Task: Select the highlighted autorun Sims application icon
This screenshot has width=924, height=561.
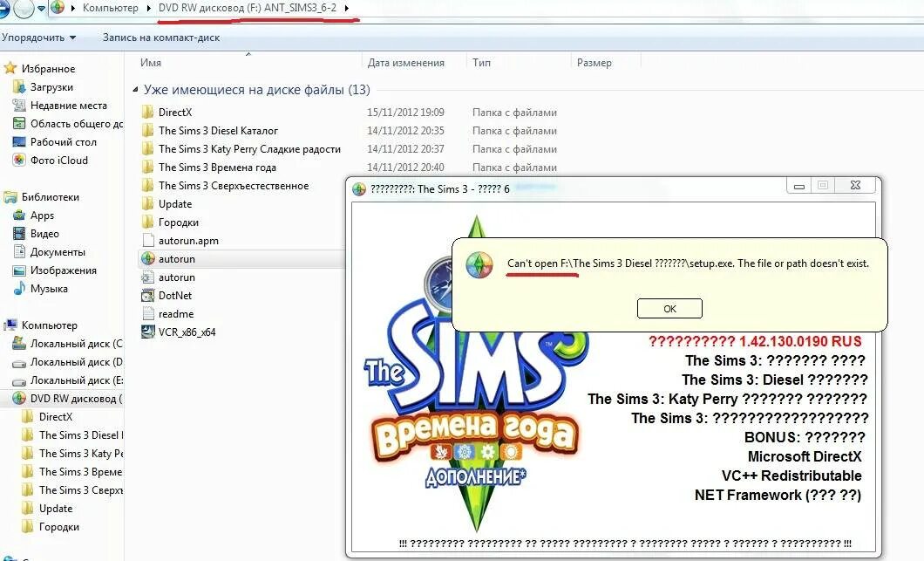Action: [148, 258]
